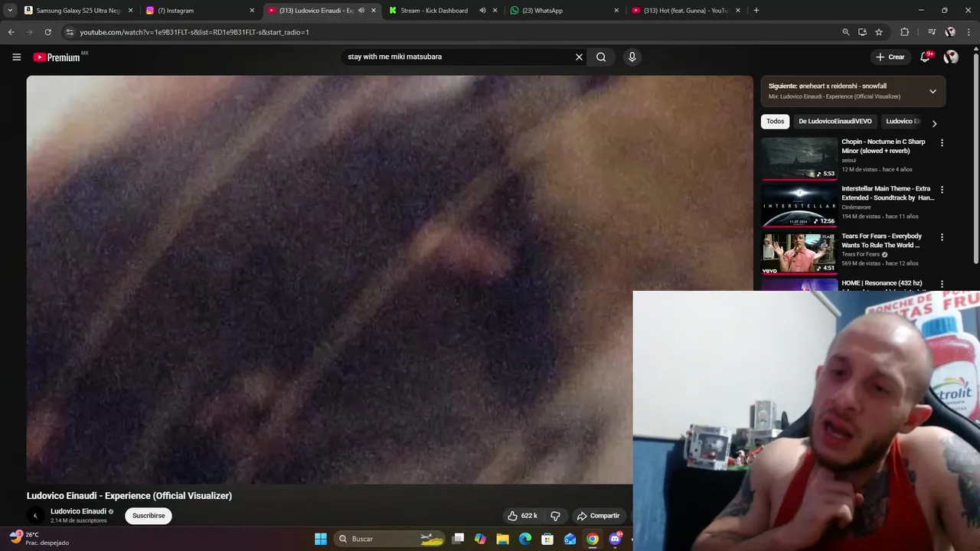
Task: Open Discord from the taskbar
Action: tap(615, 539)
